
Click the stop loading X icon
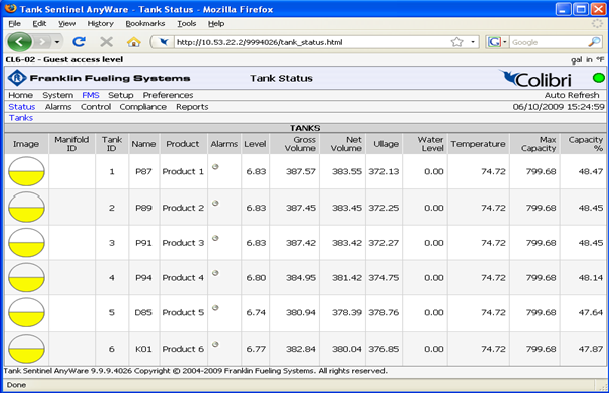106,42
